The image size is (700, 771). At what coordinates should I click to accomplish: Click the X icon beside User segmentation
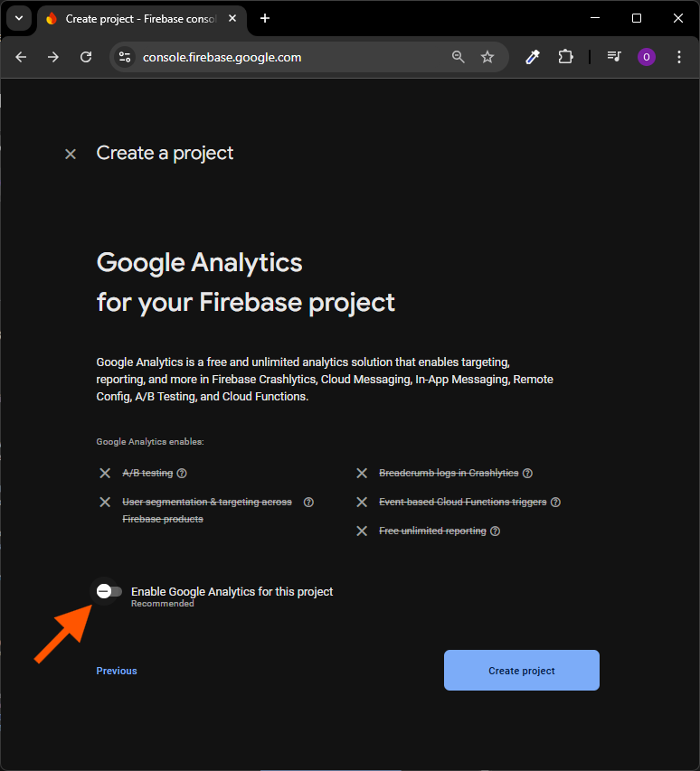pos(105,502)
